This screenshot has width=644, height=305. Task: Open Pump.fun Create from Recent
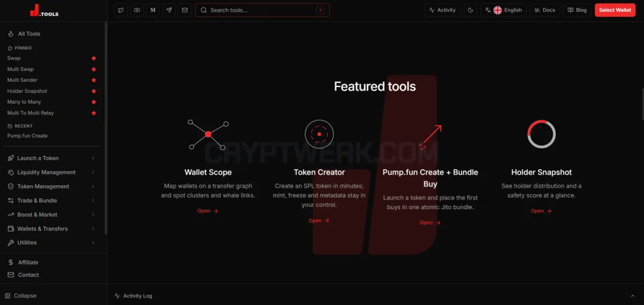pos(27,136)
